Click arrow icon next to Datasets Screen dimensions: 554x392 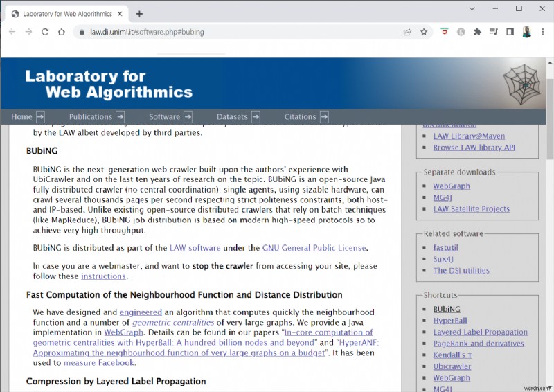pyautogui.click(x=256, y=116)
